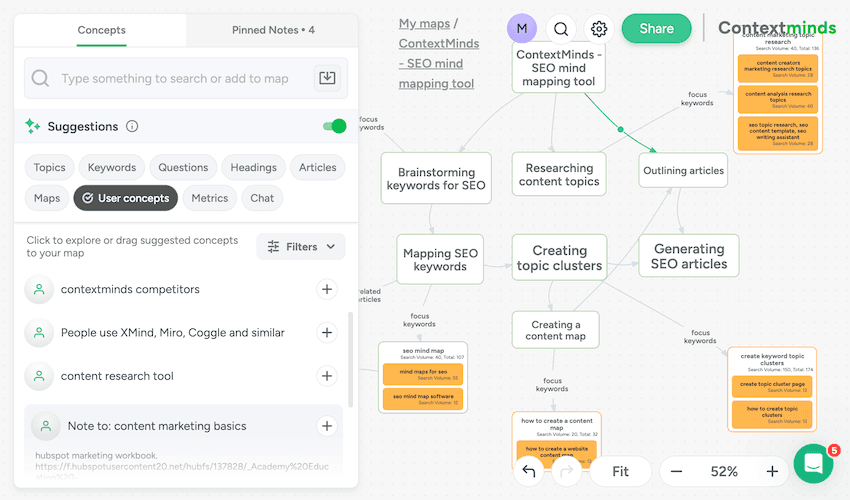Open settings gear icon
Viewport: 850px width, 500px height.
point(599,29)
